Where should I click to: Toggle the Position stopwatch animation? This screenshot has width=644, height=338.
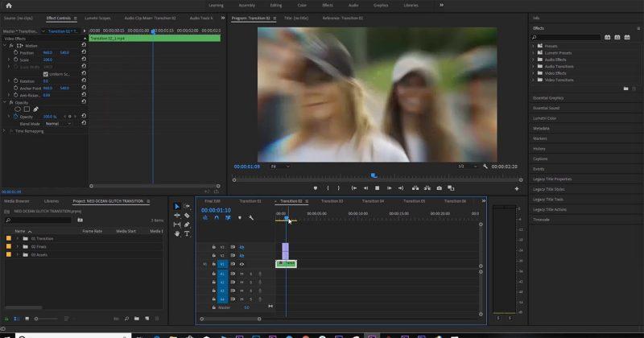click(16, 52)
